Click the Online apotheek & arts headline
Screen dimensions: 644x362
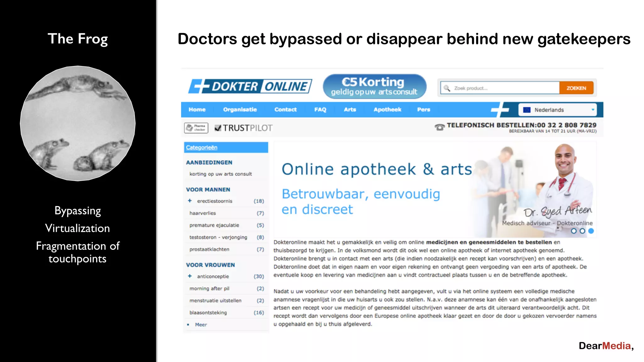(377, 169)
